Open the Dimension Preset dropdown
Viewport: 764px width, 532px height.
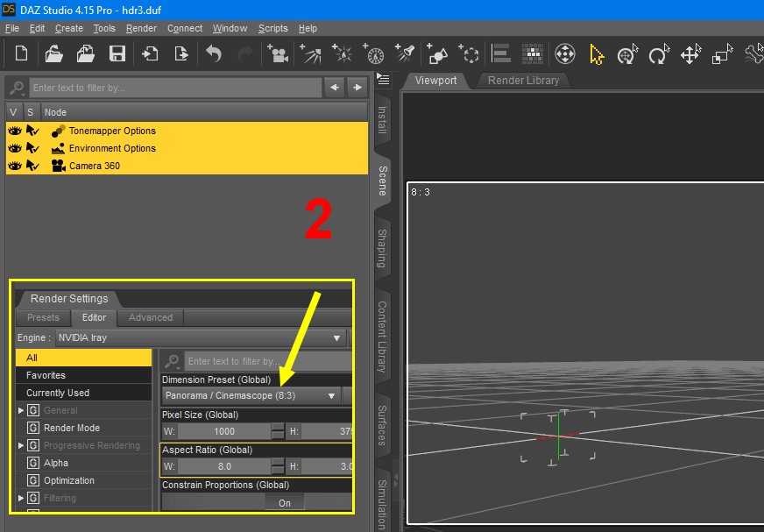(251, 395)
